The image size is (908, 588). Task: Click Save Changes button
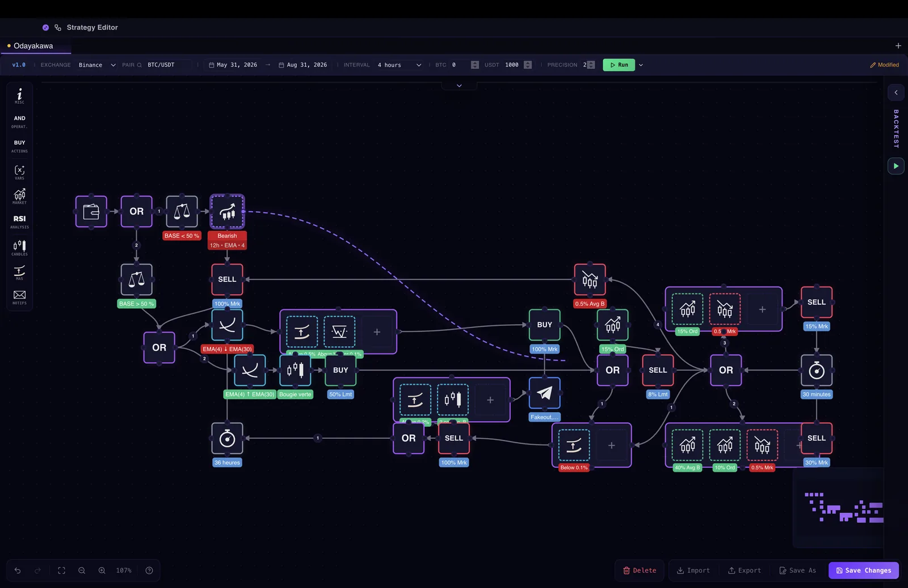(864, 570)
